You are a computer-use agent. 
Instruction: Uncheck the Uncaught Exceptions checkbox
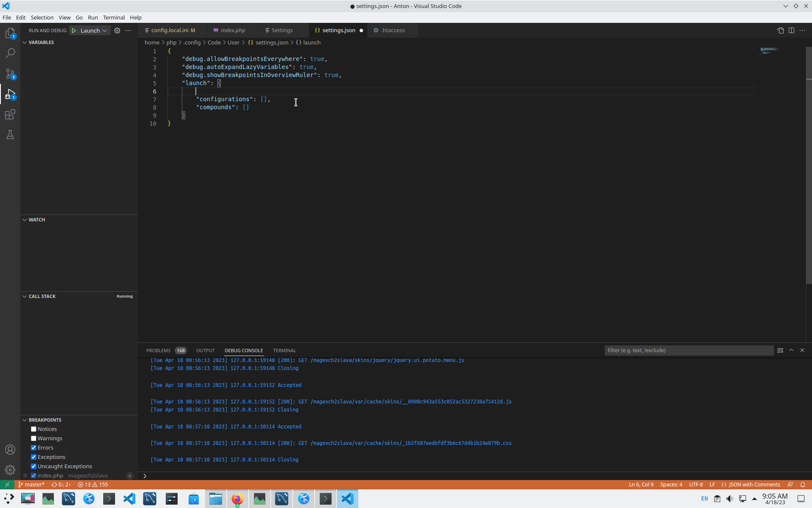click(x=34, y=467)
